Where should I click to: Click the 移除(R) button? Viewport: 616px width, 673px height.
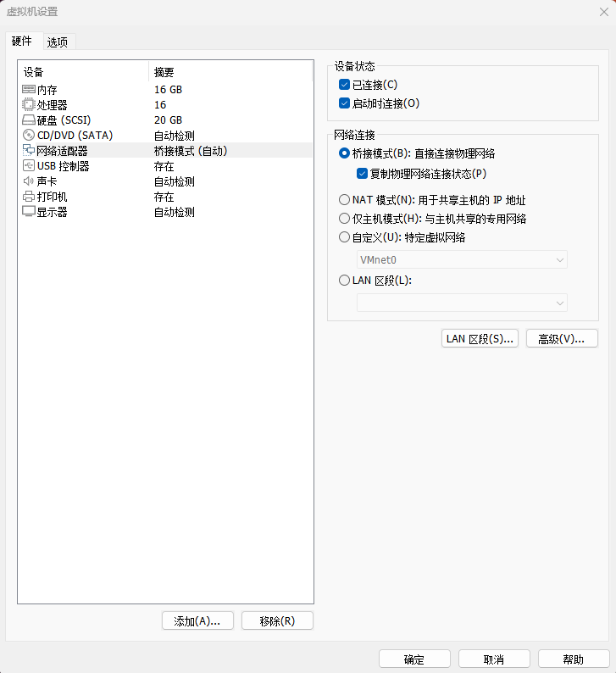278,620
